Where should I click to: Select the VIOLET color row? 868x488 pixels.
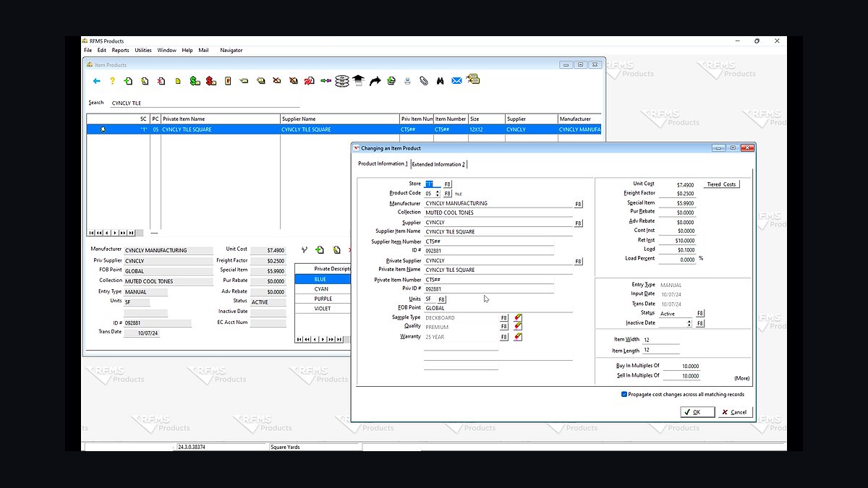(323, 309)
